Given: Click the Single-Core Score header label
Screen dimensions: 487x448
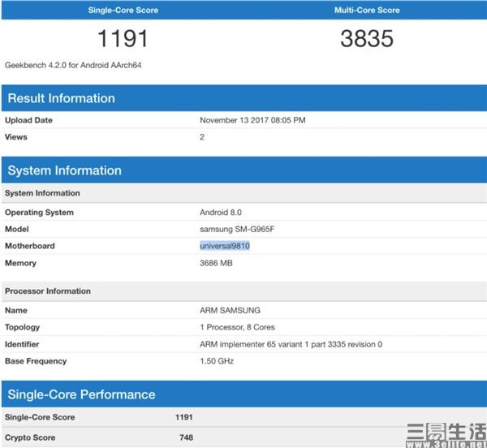Looking at the screenshot, I should [123, 11].
